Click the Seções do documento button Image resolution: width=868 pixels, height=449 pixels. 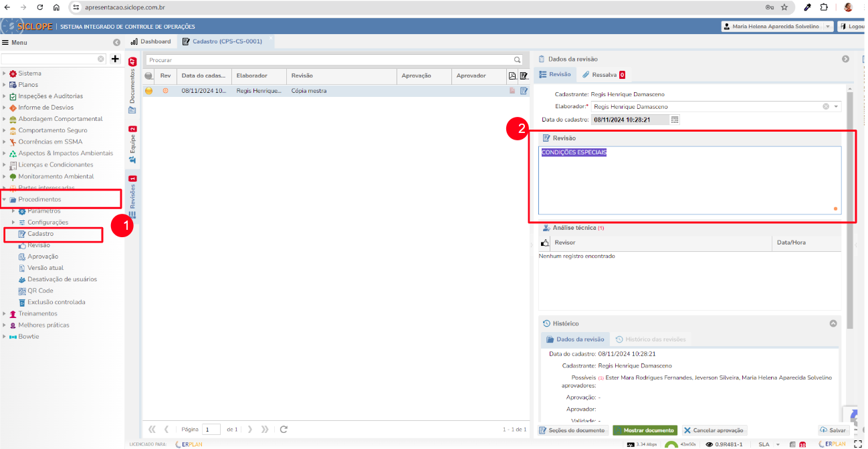[x=572, y=430]
